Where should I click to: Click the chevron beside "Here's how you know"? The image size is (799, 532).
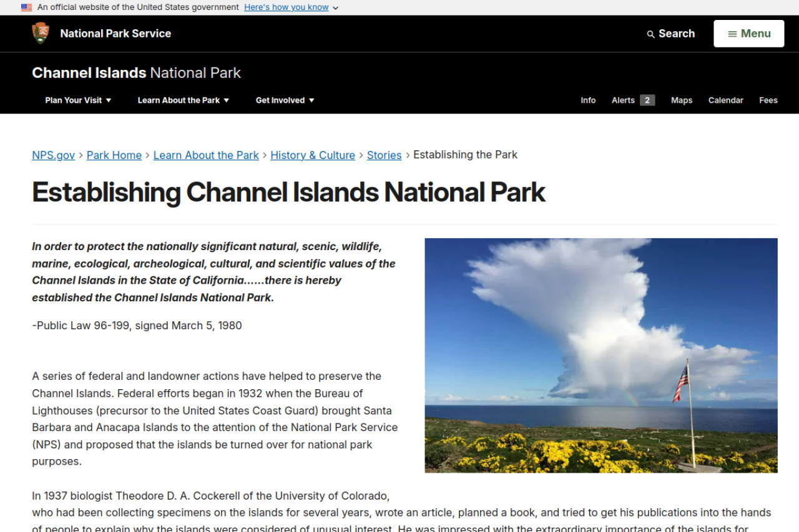point(335,8)
